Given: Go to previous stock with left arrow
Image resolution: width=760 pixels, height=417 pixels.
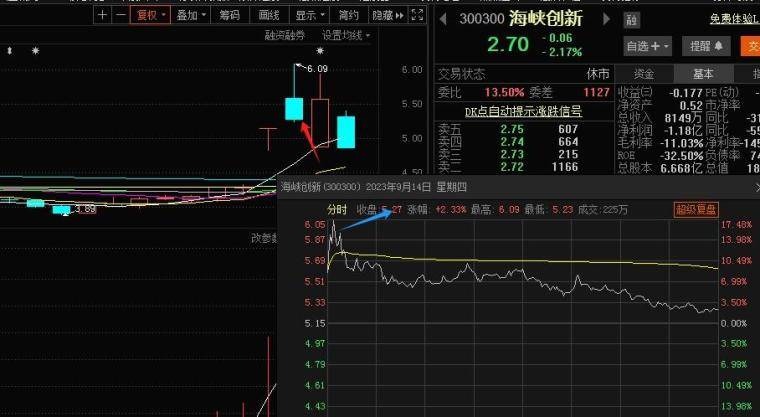Looking at the screenshot, I should pos(443,19).
